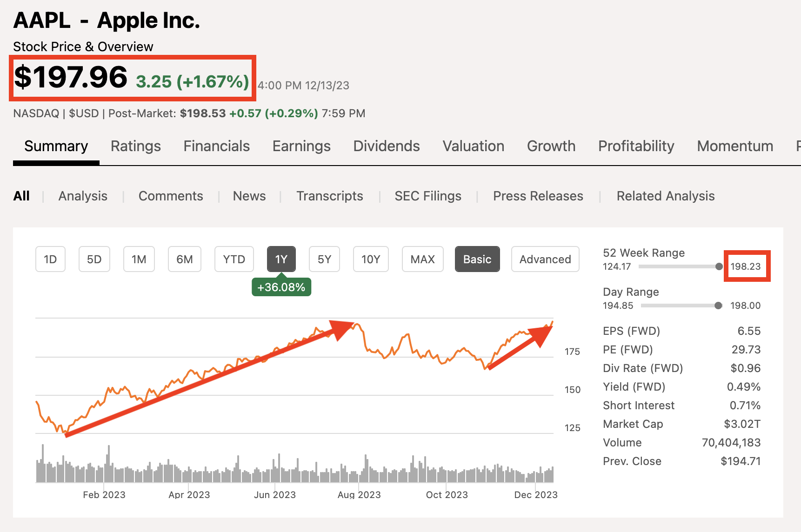Screen dimensions: 801x532
Task: Click the day low 194.85
Action: click(618, 306)
